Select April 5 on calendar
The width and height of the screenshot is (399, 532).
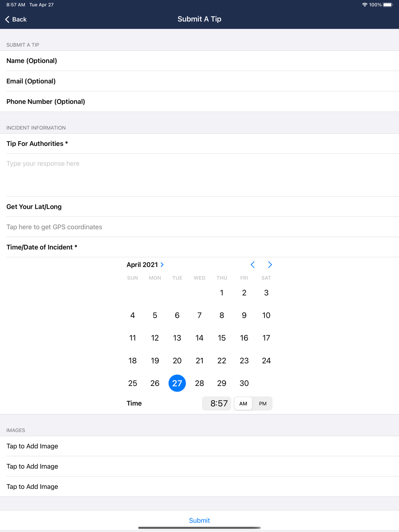pos(155,315)
